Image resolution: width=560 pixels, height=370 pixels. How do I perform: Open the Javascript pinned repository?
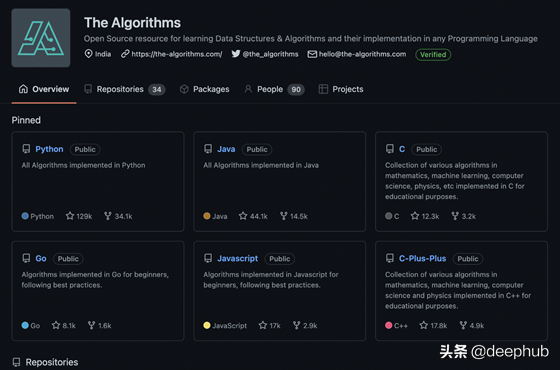coord(238,258)
